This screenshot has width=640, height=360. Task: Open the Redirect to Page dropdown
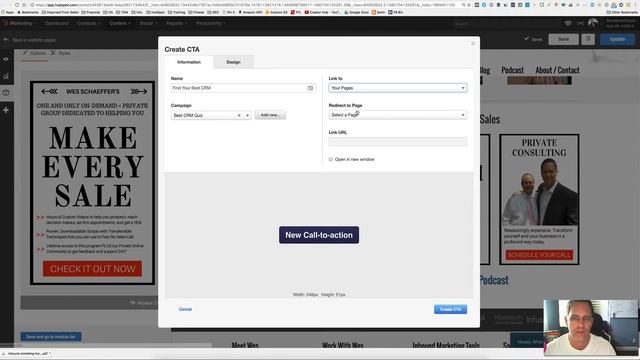click(x=398, y=115)
